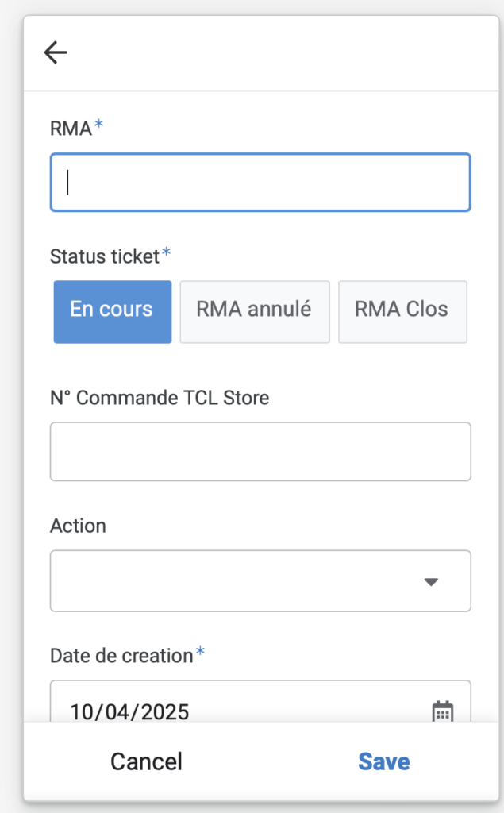Focus the RMA text field
504x813 pixels.
260,183
